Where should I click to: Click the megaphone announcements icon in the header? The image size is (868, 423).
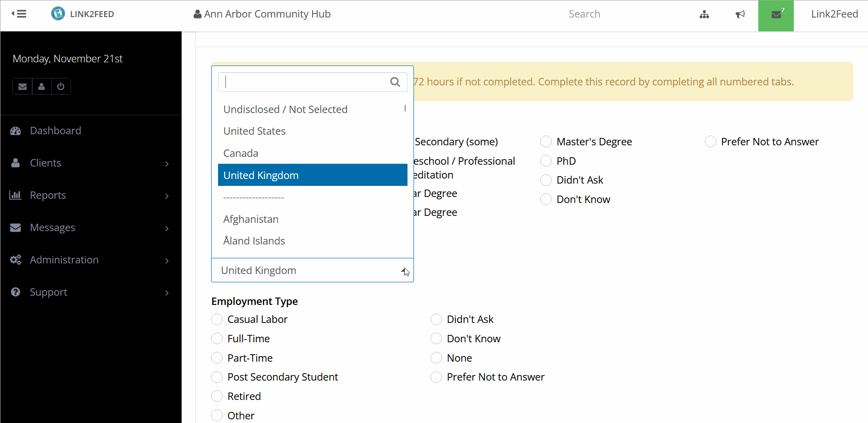(x=739, y=14)
